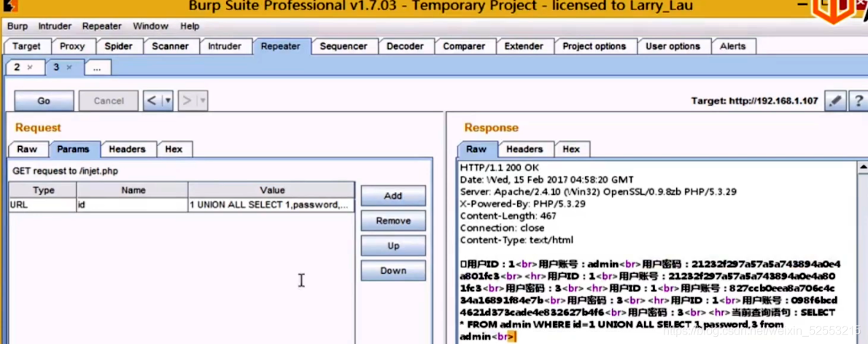Select the URL type cell
868x344 pixels.
pyautogui.click(x=43, y=205)
